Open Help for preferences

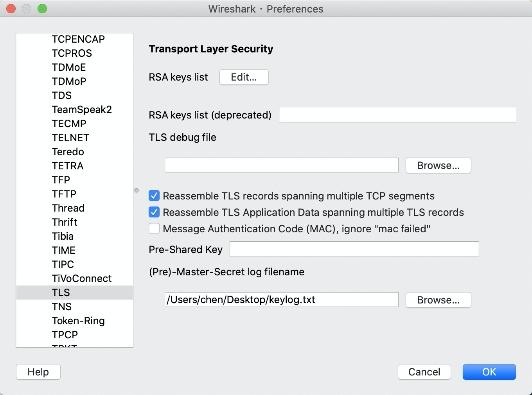tap(38, 372)
